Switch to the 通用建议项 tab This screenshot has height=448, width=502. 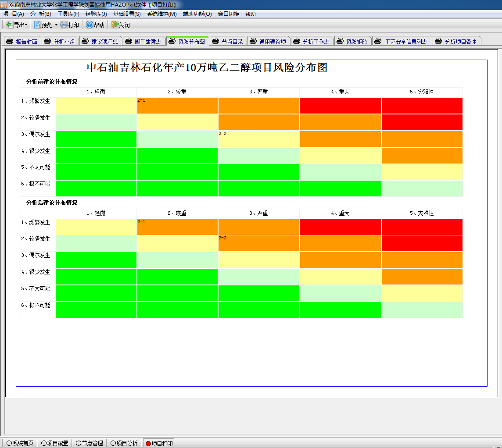click(269, 41)
